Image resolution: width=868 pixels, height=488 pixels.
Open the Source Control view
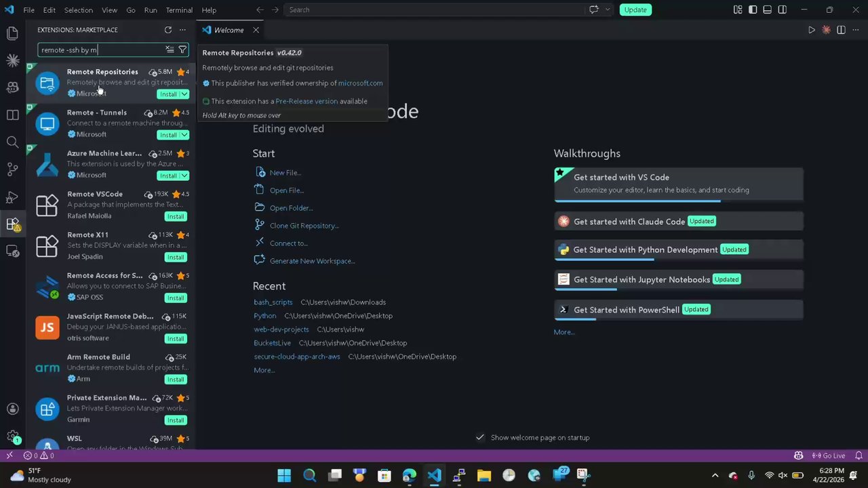[x=12, y=169]
